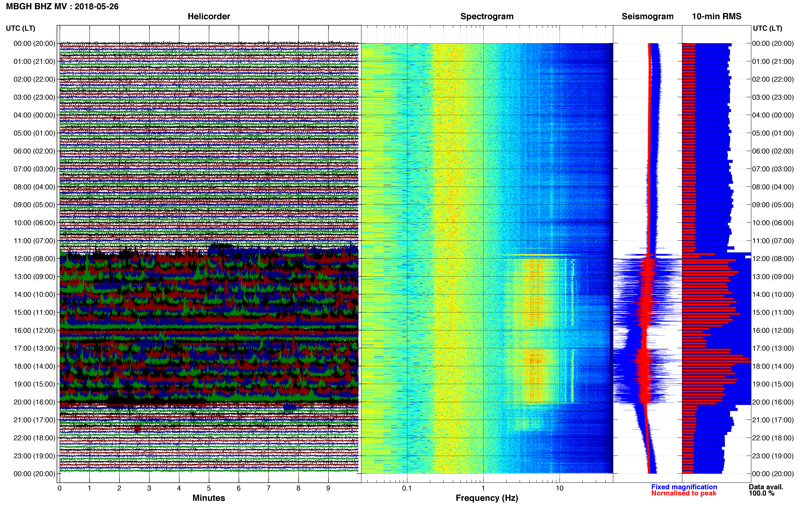812x508 pixels.
Task: Click right time label '13:00 (09:00)'
Action: point(773,277)
